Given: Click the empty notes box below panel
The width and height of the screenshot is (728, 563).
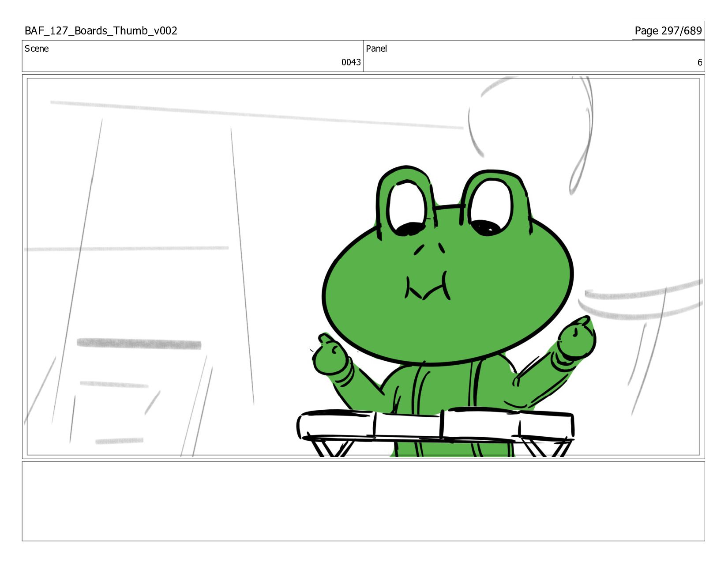Looking at the screenshot, I should point(364,501).
